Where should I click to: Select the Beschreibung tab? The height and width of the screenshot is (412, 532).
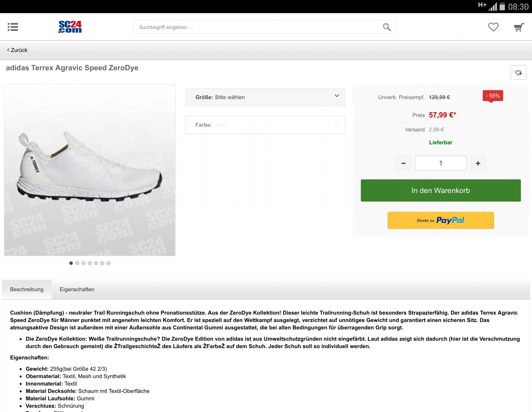27,289
